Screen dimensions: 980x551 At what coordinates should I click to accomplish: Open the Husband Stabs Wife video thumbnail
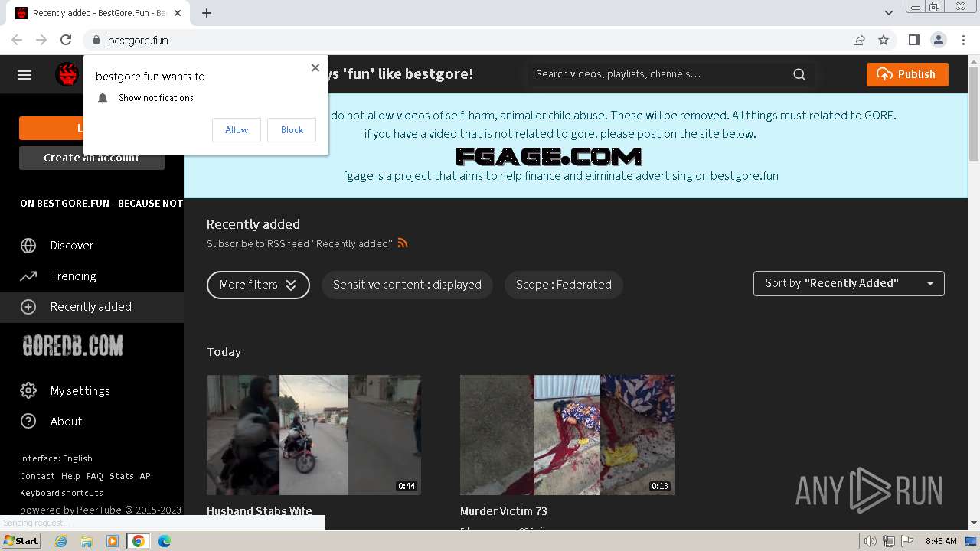pyautogui.click(x=314, y=435)
